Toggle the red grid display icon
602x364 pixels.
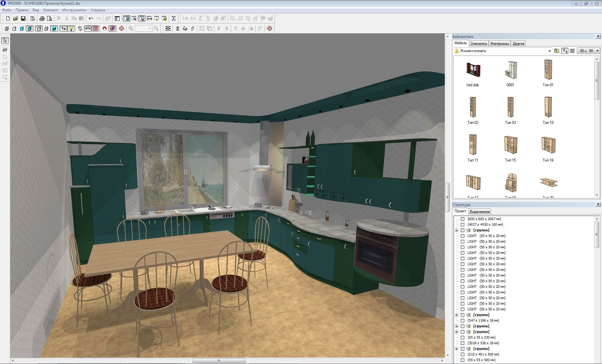tap(96, 29)
